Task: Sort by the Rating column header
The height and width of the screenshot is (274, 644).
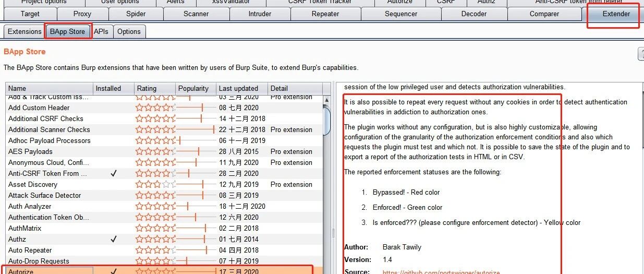Action: [x=155, y=88]
